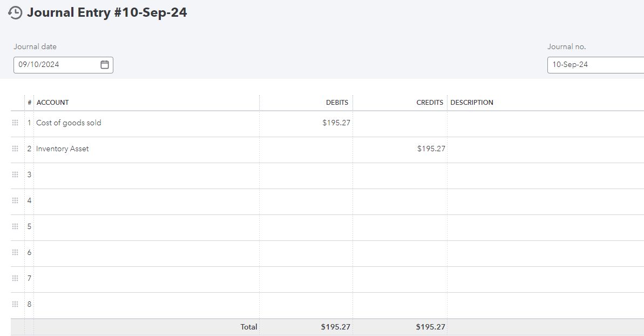
Task: Click the drag handle for row 5
Action: [x=15, y=227]
